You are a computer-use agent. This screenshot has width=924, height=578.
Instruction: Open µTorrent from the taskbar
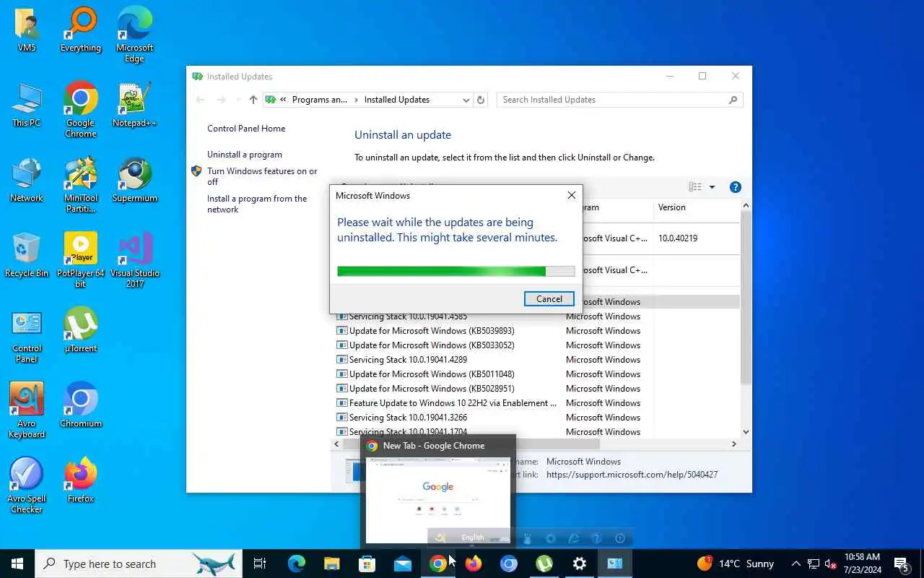[x=544, y=564]
